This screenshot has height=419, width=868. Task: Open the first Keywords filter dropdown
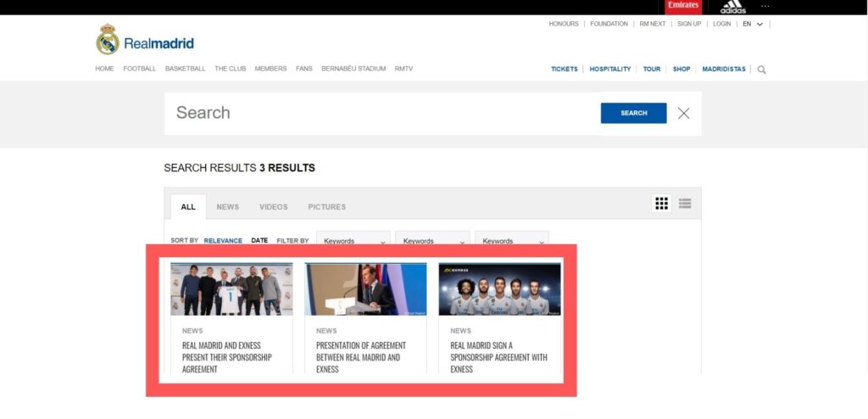click(x=353, y=241)
